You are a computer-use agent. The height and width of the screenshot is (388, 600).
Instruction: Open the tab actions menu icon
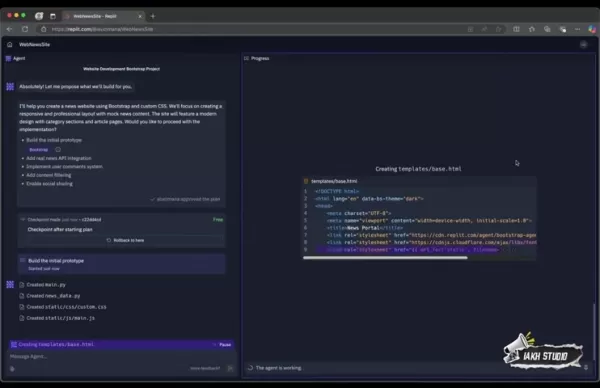(x=53, y=16)
